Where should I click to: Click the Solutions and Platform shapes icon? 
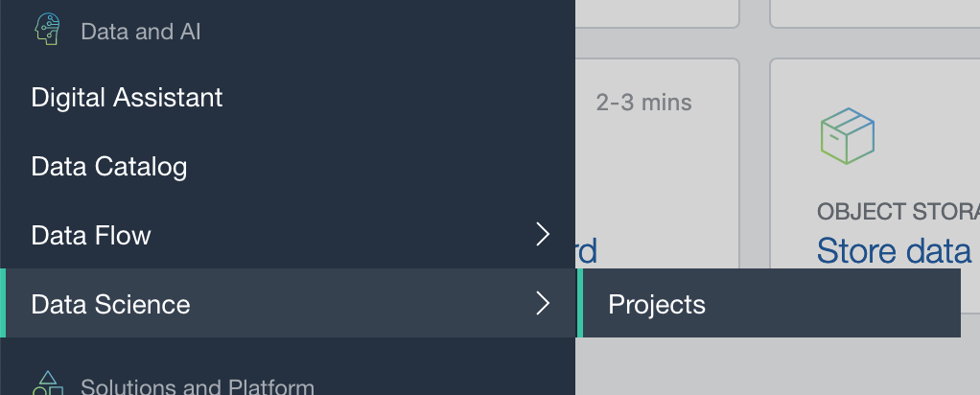pyautogui.click(x=48, y=383)
